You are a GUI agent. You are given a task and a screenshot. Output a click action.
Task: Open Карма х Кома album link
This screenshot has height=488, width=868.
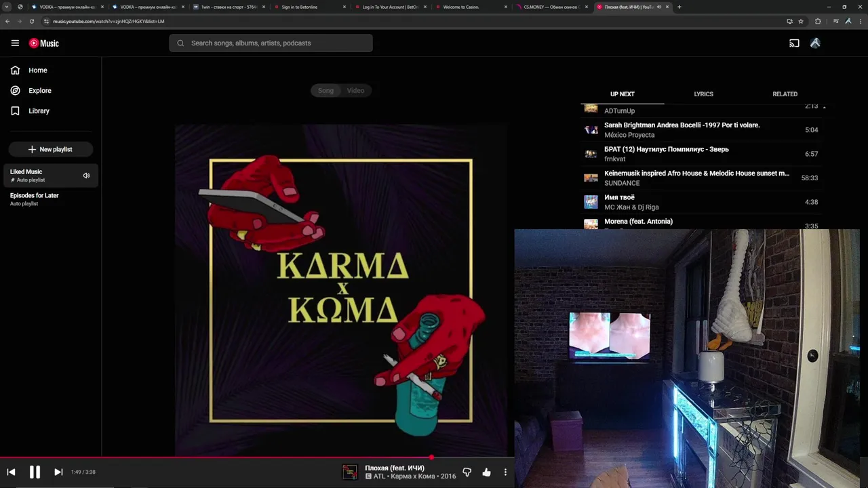tap(414, 476)
